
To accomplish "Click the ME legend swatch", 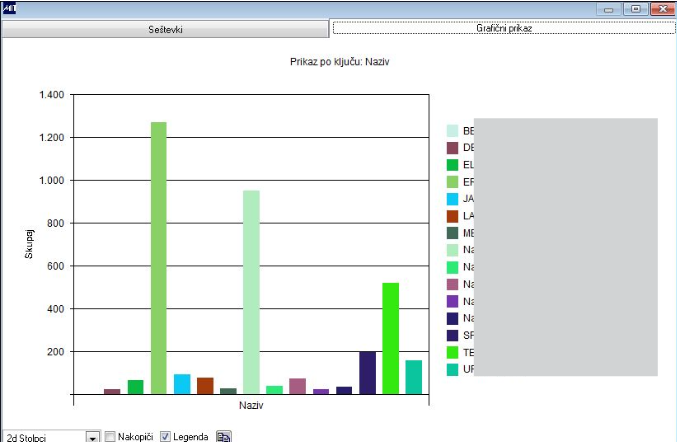I will click(x=452, y=233).
